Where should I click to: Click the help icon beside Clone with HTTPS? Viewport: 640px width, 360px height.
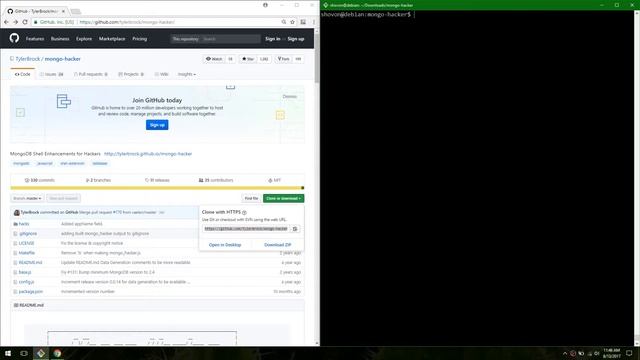pos(244,213)
